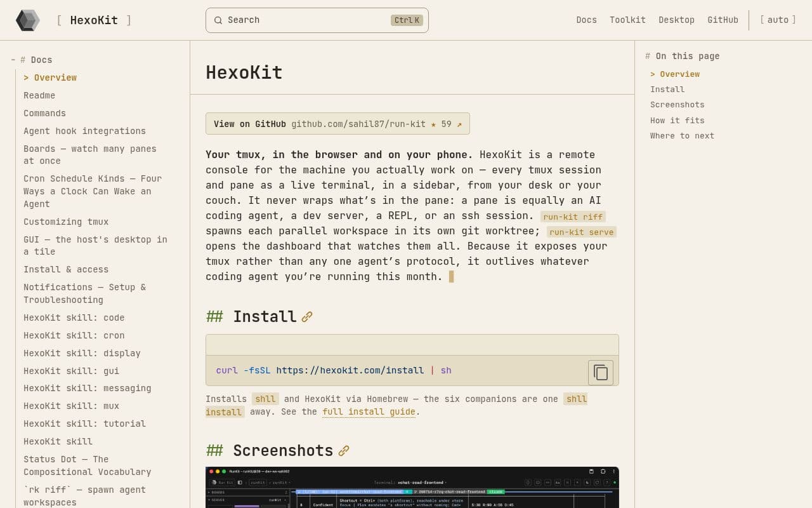Jump to Install in On this page
Screen dimensions: 812x508
pyautogui.click(x=667, y=90)
